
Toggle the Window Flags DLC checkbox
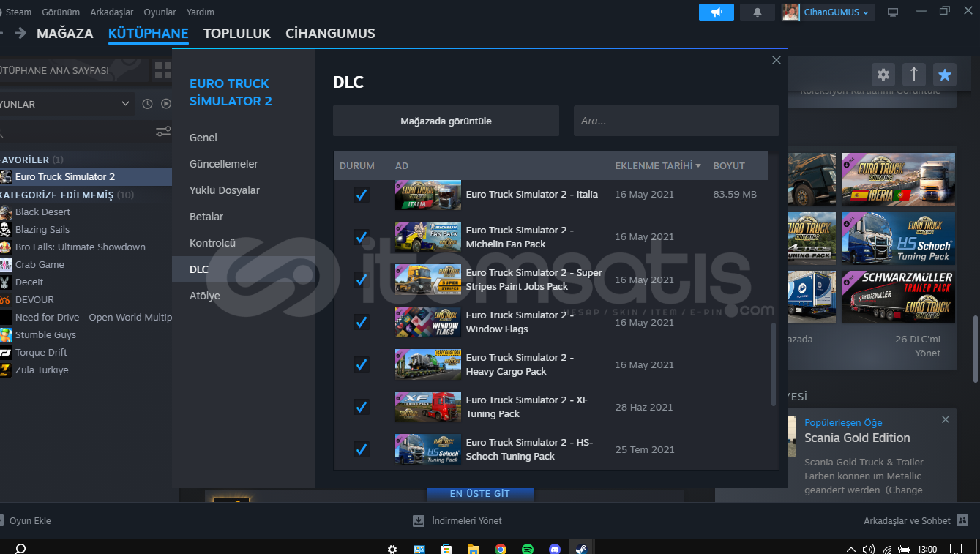pyautogui.click(x=361, y=322)
